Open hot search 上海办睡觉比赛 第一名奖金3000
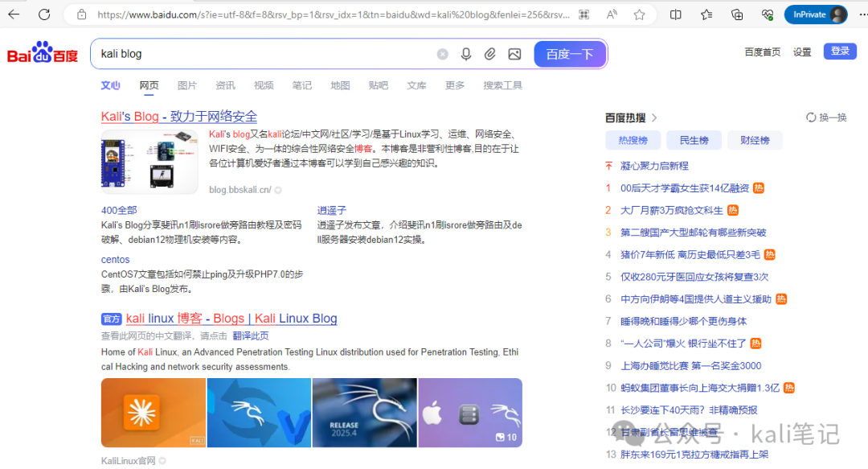 tap(691, 365)
